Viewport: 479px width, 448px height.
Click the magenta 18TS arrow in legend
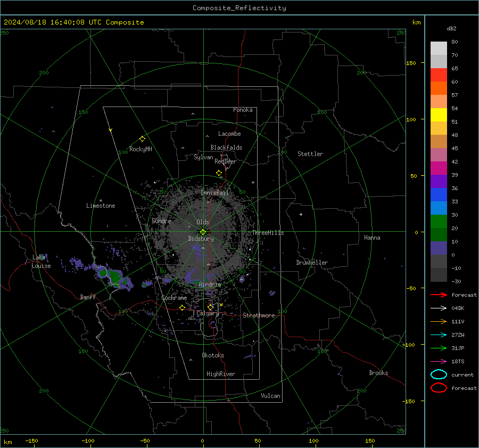pyautogui.click(x=439, y=361)
